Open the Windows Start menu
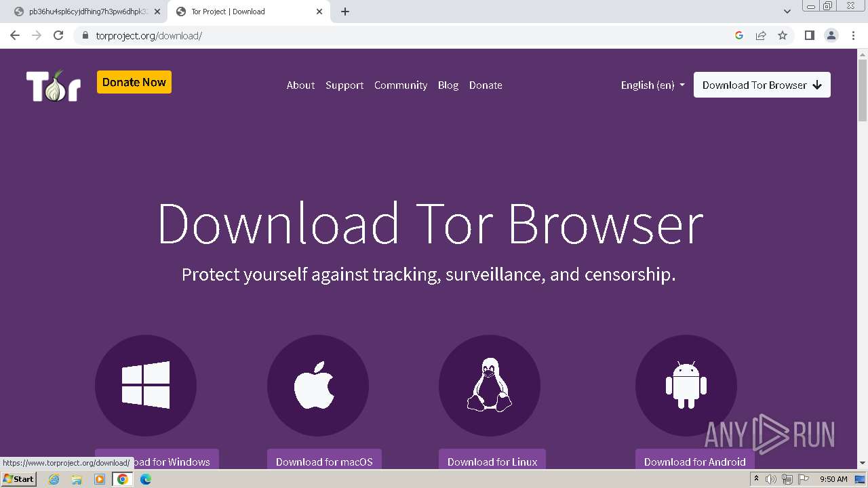The width and height of the screenshot is (868, 488). [18, 479]
